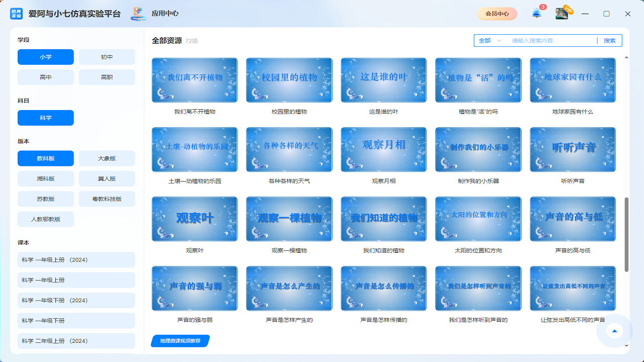Click the scroll-to-top arrow button
Image resolution: width=644 pixels, height=362 pixels.
[615, 331]
